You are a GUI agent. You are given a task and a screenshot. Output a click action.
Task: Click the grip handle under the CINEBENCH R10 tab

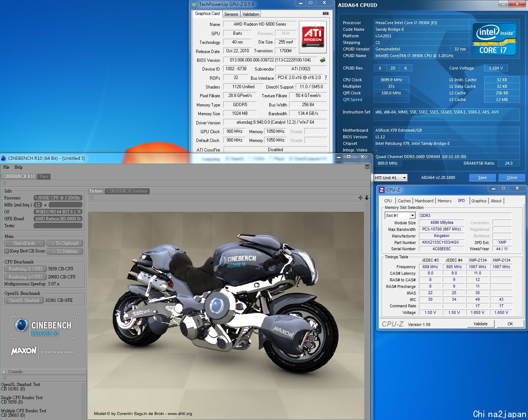[x=5, y=183]
